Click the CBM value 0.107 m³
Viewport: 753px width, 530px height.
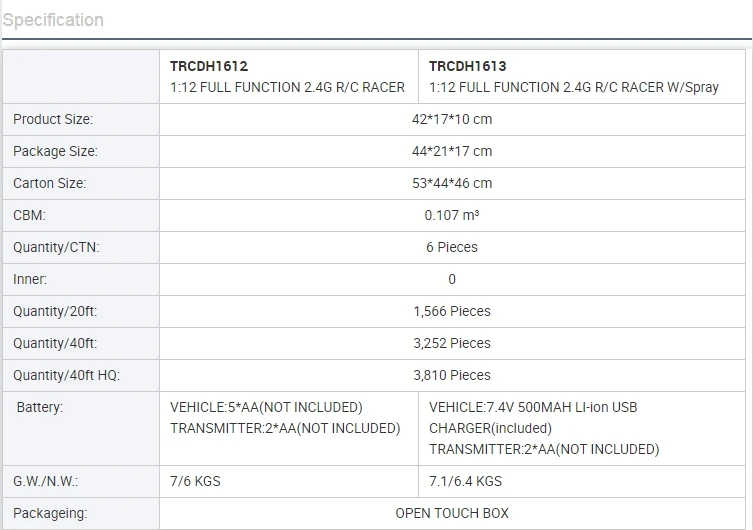pos(452,215)
